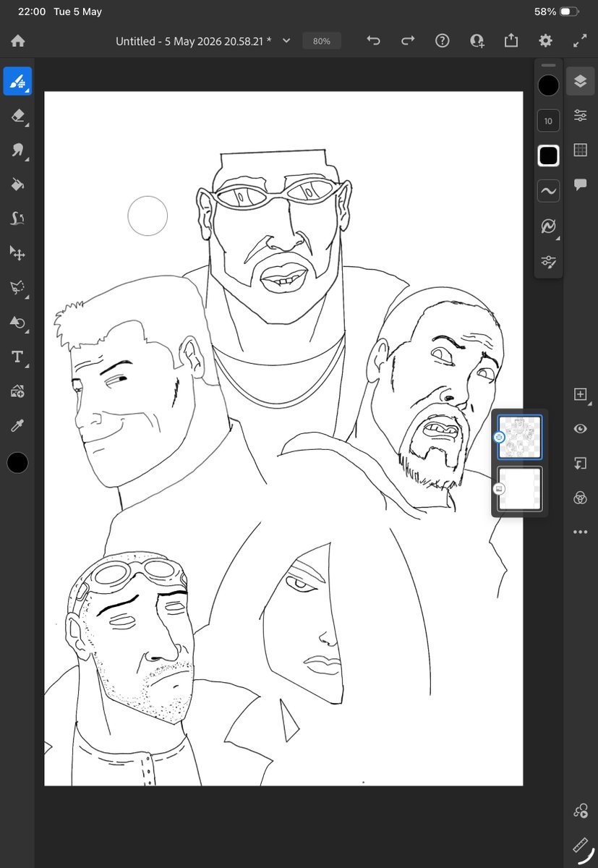Expand Type tool flyout triangle
The image size is (598, 868).
(x=27, y=366)
